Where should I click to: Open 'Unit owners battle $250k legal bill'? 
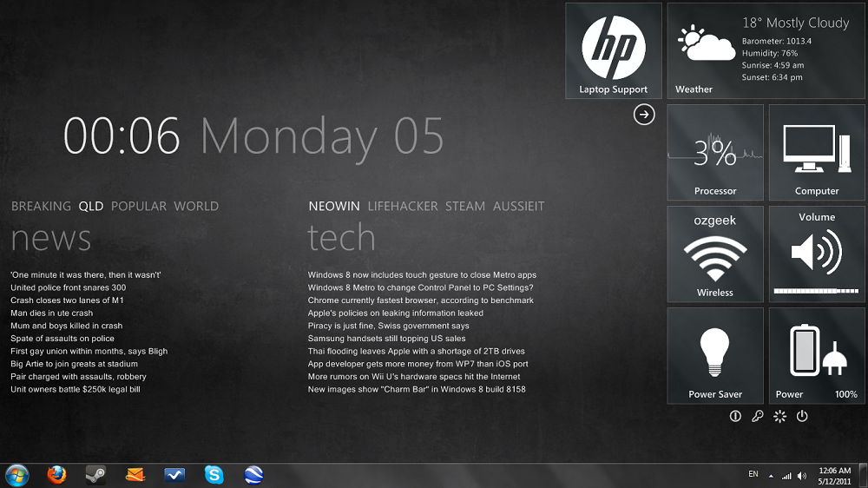tap(76, 389)
